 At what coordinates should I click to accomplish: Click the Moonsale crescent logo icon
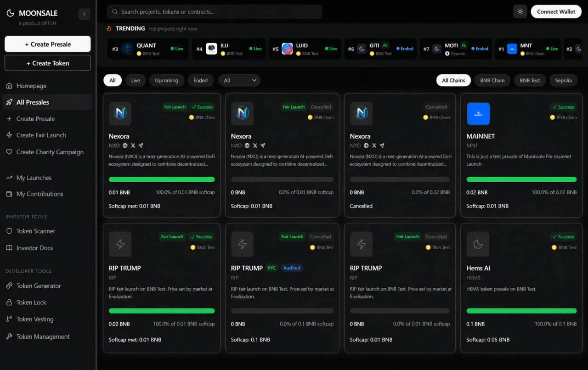[x=10, y=13]
